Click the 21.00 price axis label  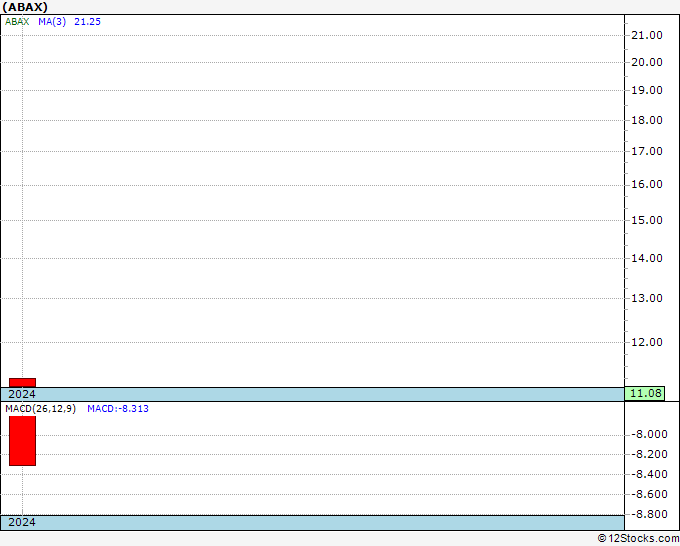647,36
